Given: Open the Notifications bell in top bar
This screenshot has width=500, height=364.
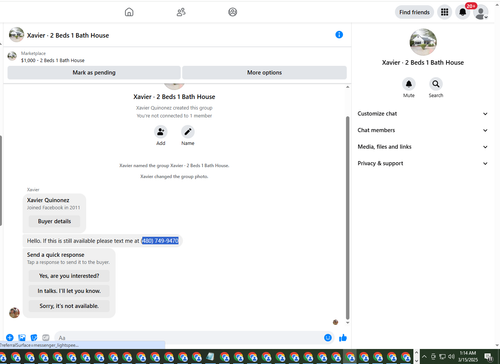Looking at the screenshot, I should pyautogui.click(x=463, y=12).
